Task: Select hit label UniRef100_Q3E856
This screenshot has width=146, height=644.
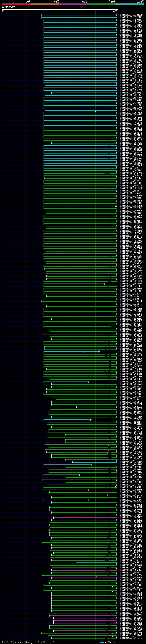Action: tap(131, 95)
